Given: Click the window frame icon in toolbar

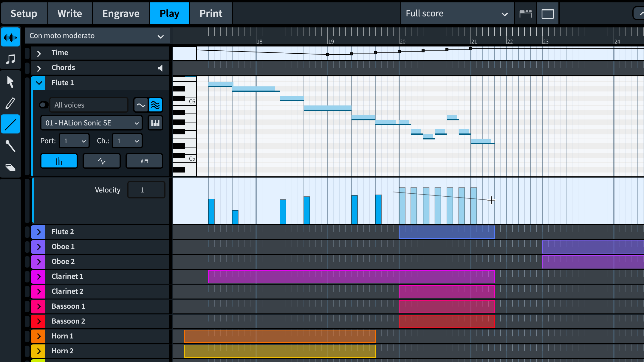Looking at the screenshot, I should [x=548, y=14].
